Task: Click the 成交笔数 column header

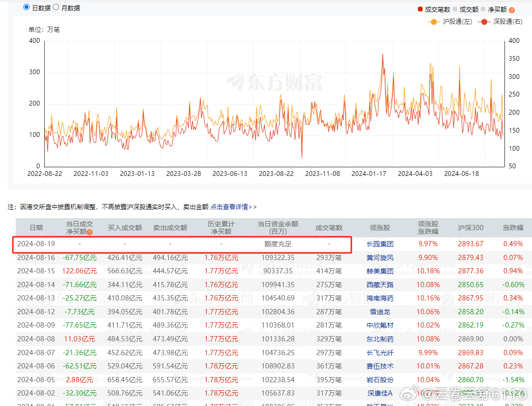Action: point(329,228)
